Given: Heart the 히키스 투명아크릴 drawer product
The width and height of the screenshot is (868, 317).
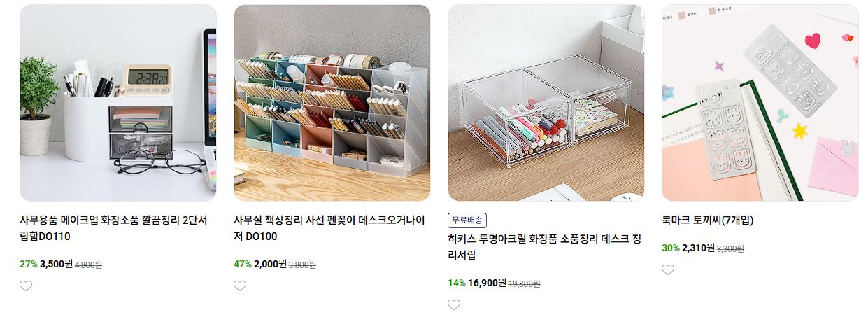Looking at the screenshot, I should tap(454, 304).
